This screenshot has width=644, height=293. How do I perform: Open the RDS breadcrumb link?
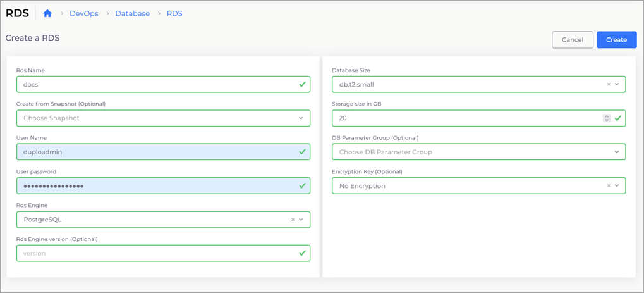pyautogui.click(x=174, y=13)
